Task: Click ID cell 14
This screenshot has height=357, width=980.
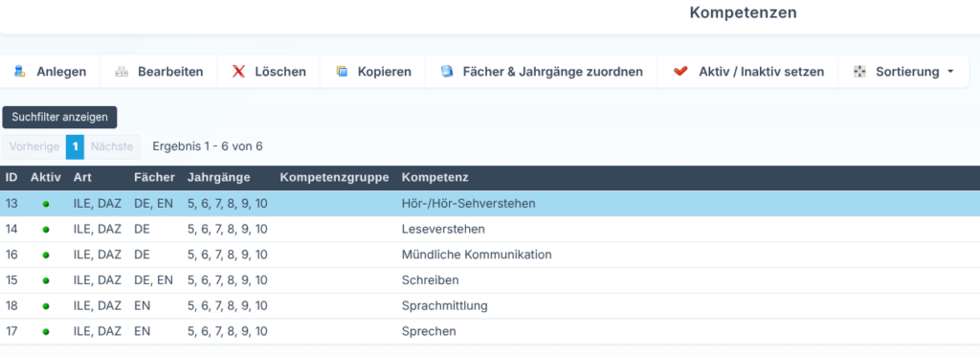Action: pyautogui.click(x=11, y=230)
